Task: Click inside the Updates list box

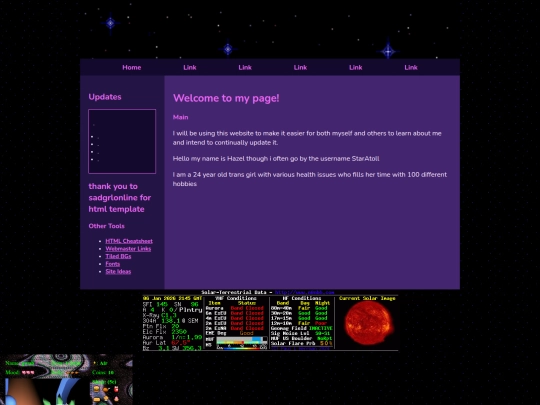Action: [122, 141]
